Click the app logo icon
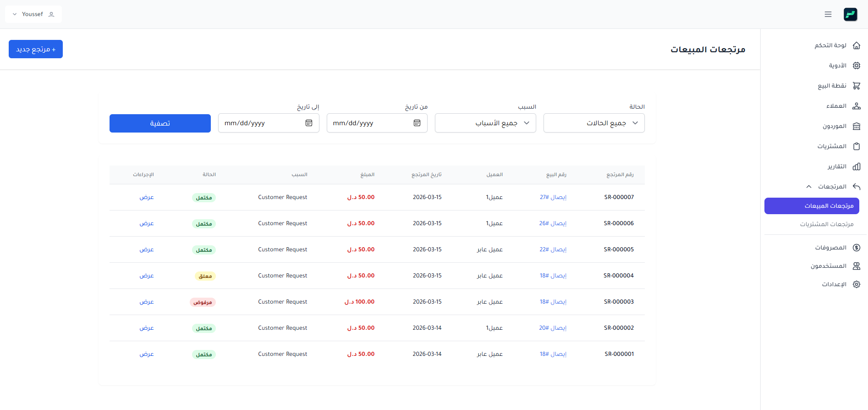868x410 pixels. tap(851, 14)
